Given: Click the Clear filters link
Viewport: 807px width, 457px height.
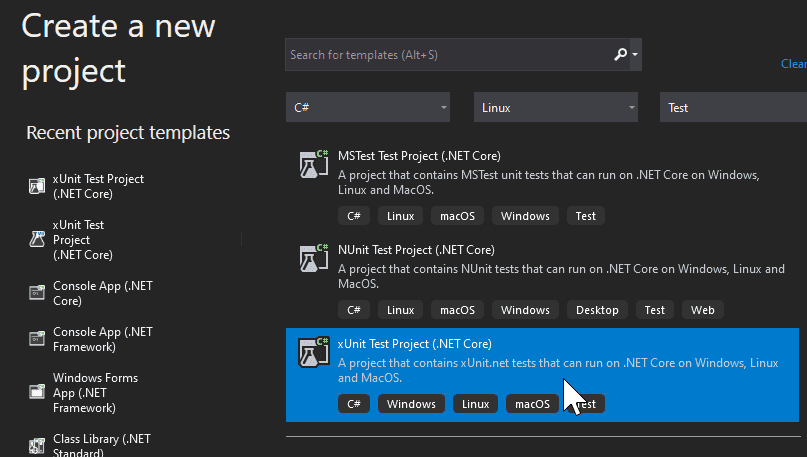Looking at the screenshot, I should [x=794, y=63].
